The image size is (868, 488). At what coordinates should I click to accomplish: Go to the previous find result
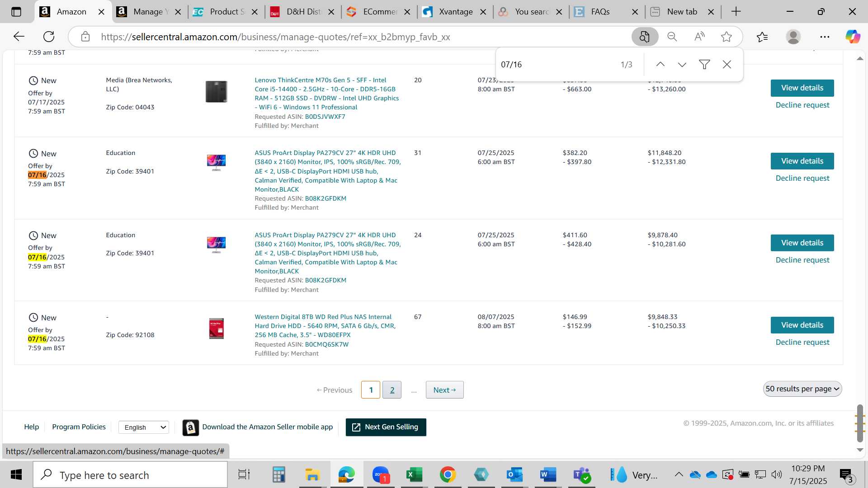(x=660, y=64)
